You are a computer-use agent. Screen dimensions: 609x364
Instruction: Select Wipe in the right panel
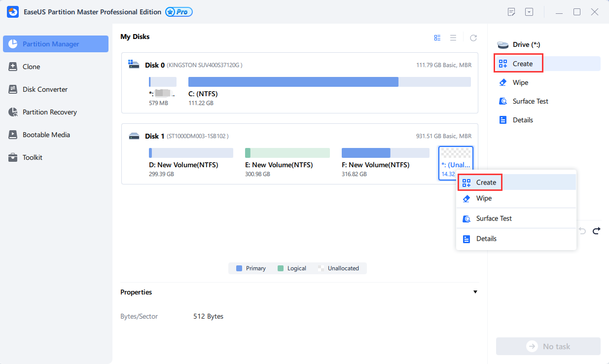[x=520, y=82]
